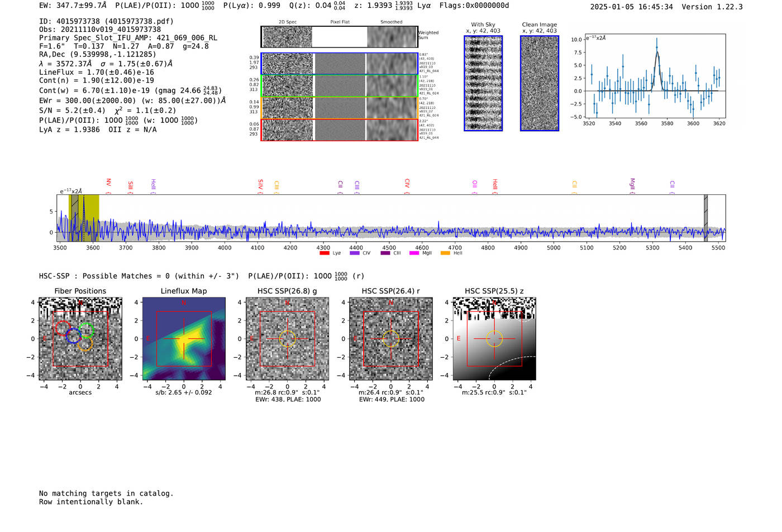Click the green fiber circle in Fiber Positions

coord(86,330)
